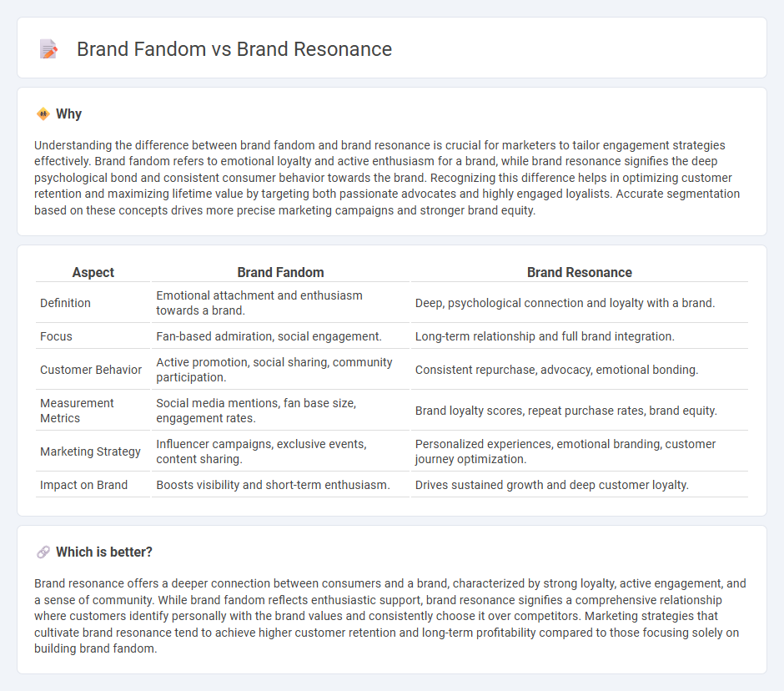Image resolution: width=784 pixels, height=691 pixels.
Task: Click cell 'Influencer campaigns, exclusive events, content sharing.'
Action: pyautogui.click(x=280, y=451)
